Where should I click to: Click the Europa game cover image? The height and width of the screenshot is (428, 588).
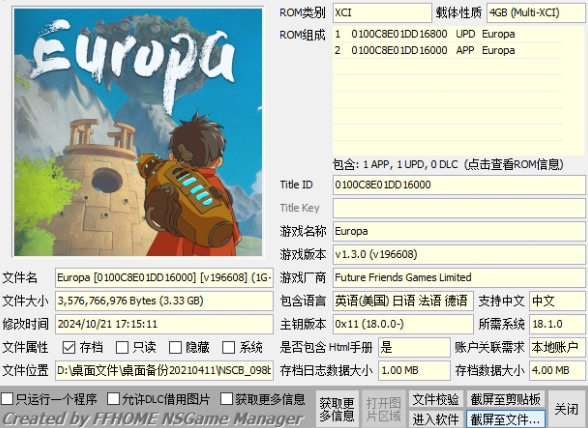point(138,132)
